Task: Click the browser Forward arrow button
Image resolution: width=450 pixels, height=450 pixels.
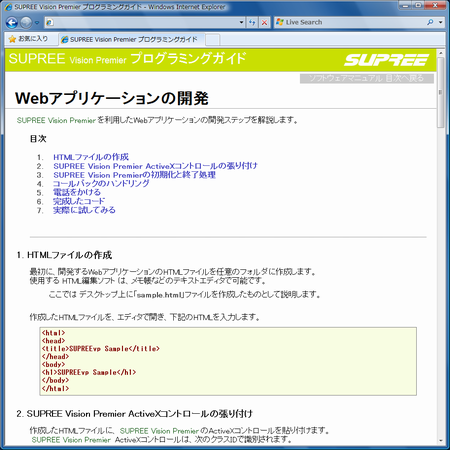Action: [x=26, y=23]
